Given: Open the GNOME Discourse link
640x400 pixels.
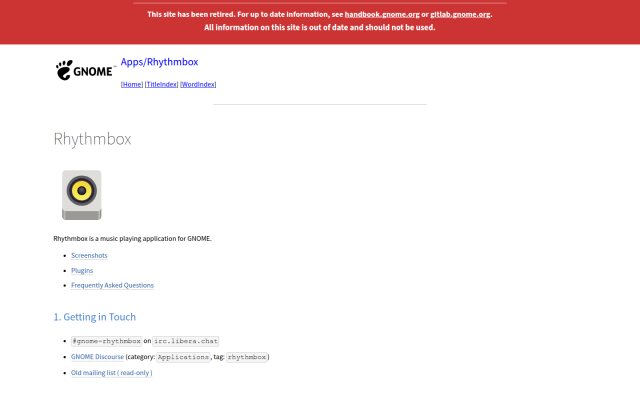Looking at the screenshot, I should point(97,357).
